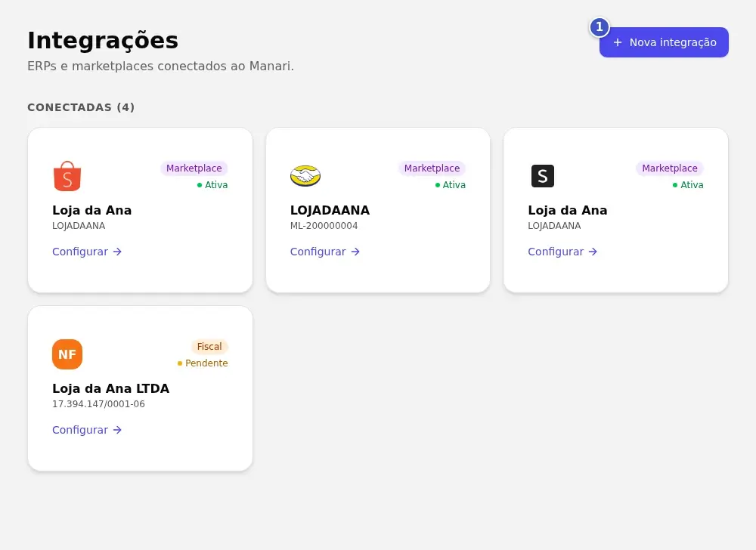Image resolution: width=756 pixels, height=550 pixels.
Task: Click the bold LOJADAANA card title
Action: tap(330, 210)
